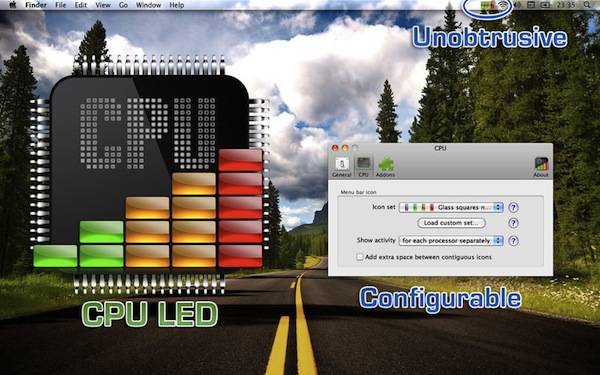Viewport: 600px width, 375px height.
Task: Open the Go menu
Action: (123, 5)
